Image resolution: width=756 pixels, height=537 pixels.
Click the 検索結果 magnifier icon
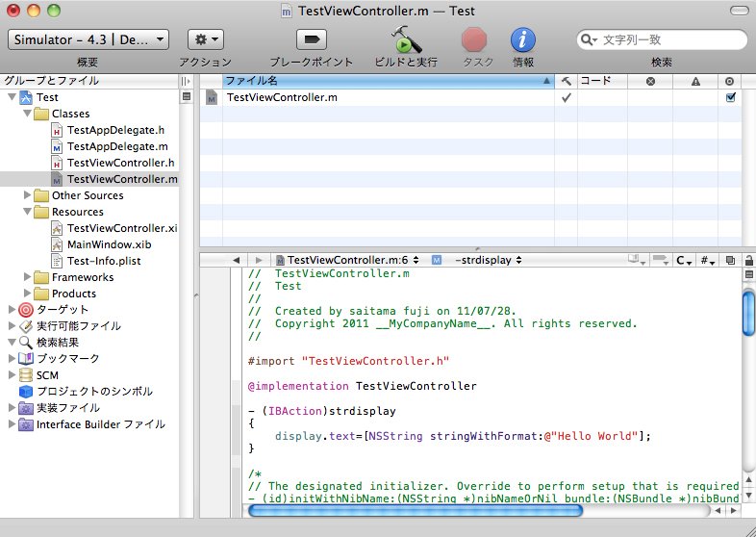[x=26, y=343]
